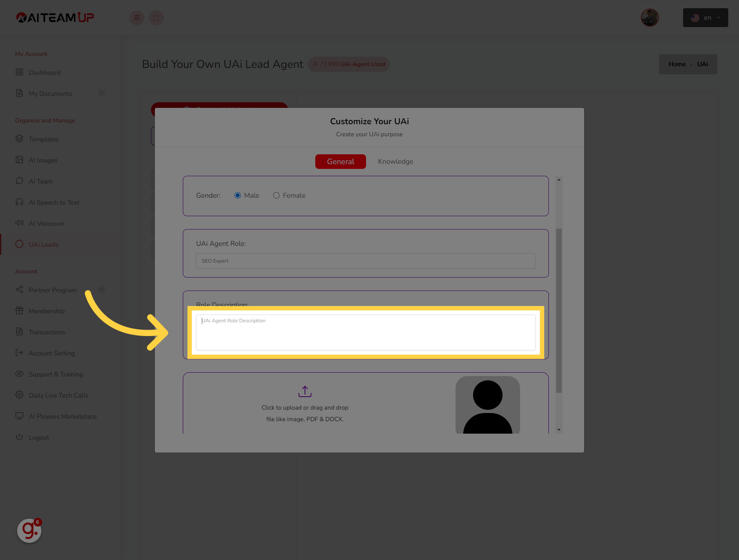
Task: Open the AI Ployees Marketplace
Action: pyautogui.click(x=62, y=416)
